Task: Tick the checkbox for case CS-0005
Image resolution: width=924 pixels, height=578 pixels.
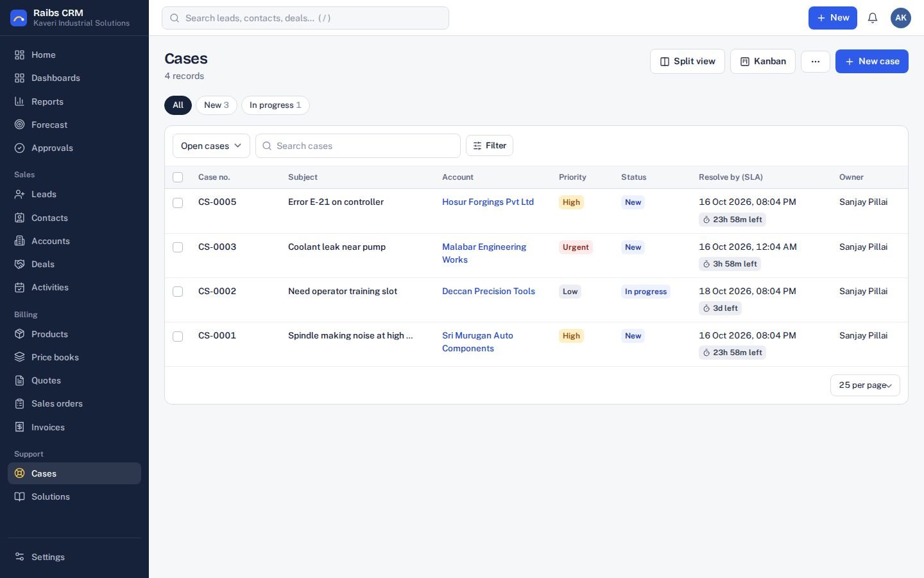Action: tap(178, 203)
